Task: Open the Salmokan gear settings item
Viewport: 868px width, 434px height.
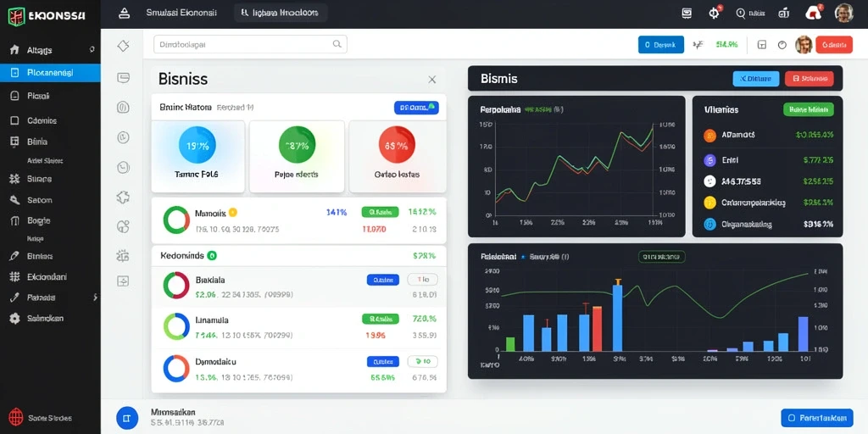Action: [37, 319]
